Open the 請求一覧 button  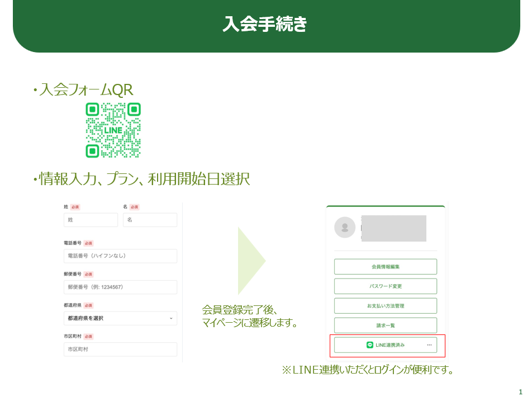pyautogui.click(x=385, y=325)
